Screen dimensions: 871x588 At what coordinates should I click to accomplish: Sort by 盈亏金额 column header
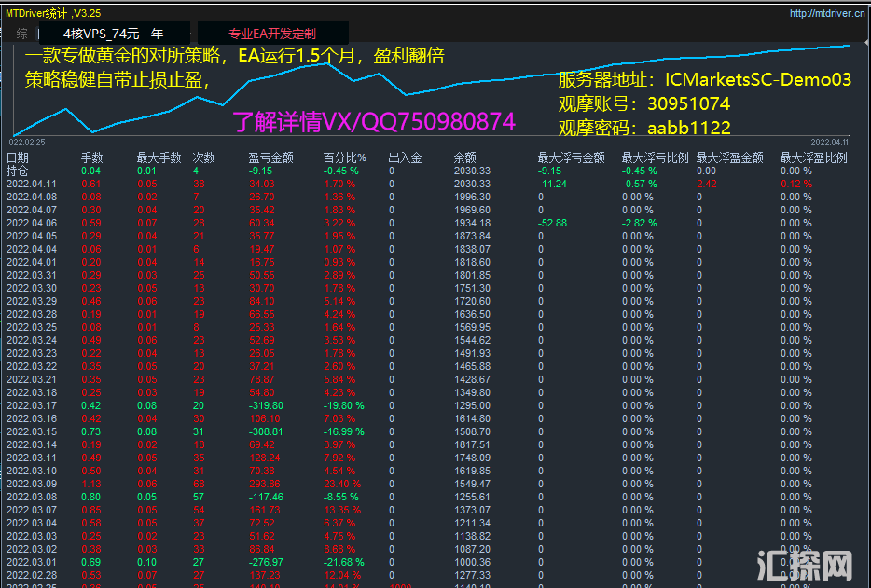tap(271, 157)
